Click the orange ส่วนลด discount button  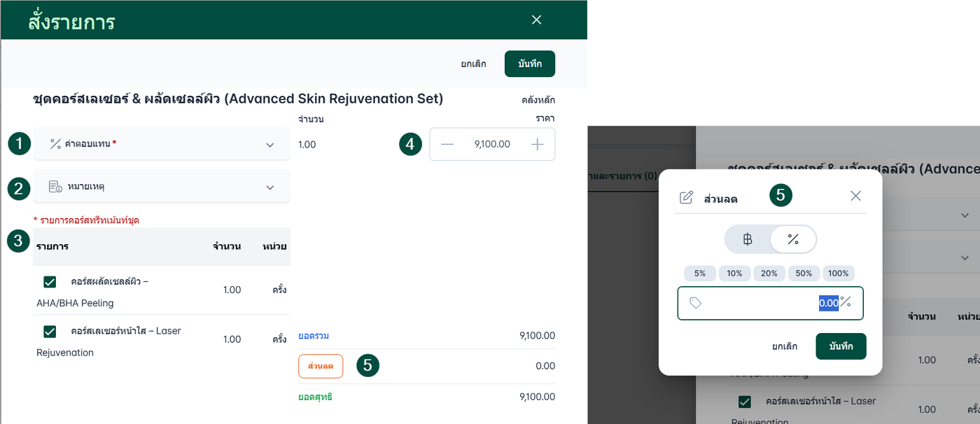tap(321, 366)
